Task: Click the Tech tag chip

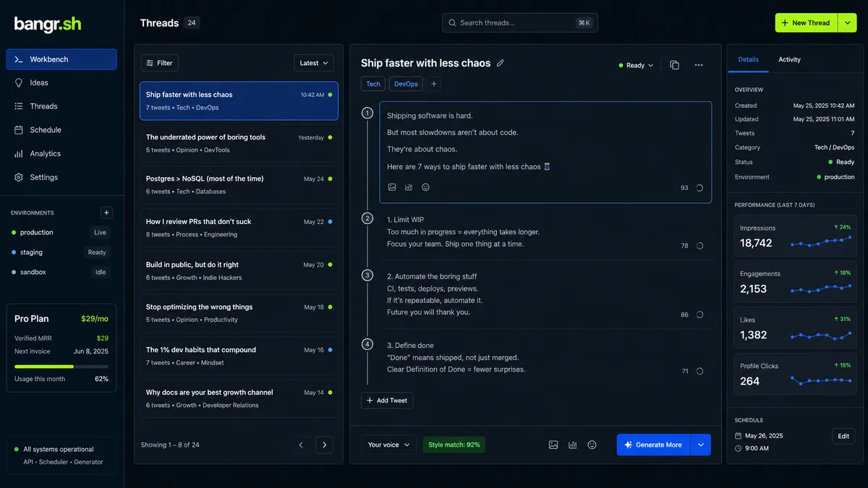Action: 373,84
